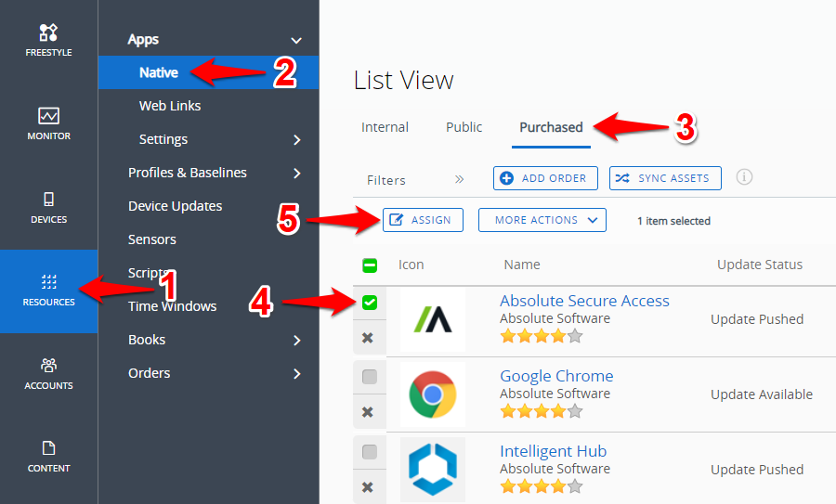Open the Devices section icon
This screenshot has width=836, height=504.
click(48, 200)
